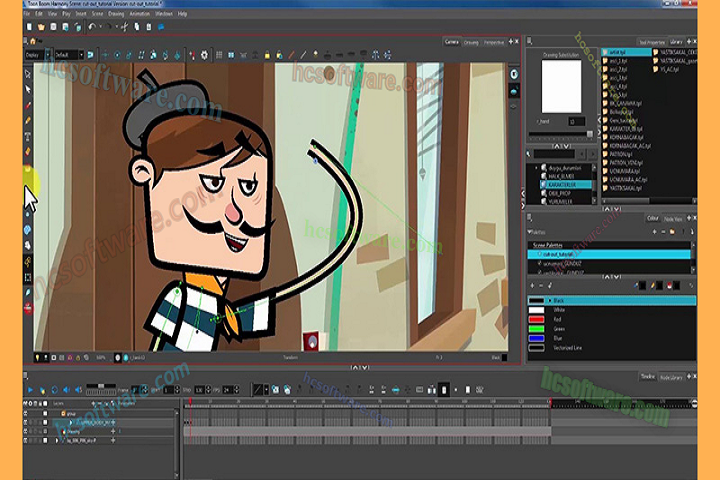Viewport: 720px width, 480px height.
Task: Click the sound speaker icon in playback toolbar
Action: [67, 390]
